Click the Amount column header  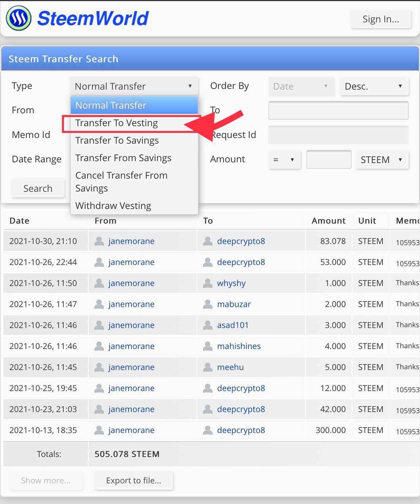pyautogui.click(x=329, y=221)
